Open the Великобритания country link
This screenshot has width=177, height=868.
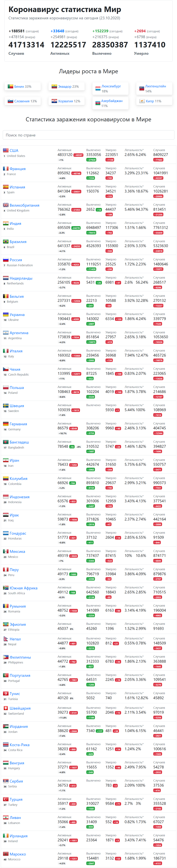click(25, 205)
